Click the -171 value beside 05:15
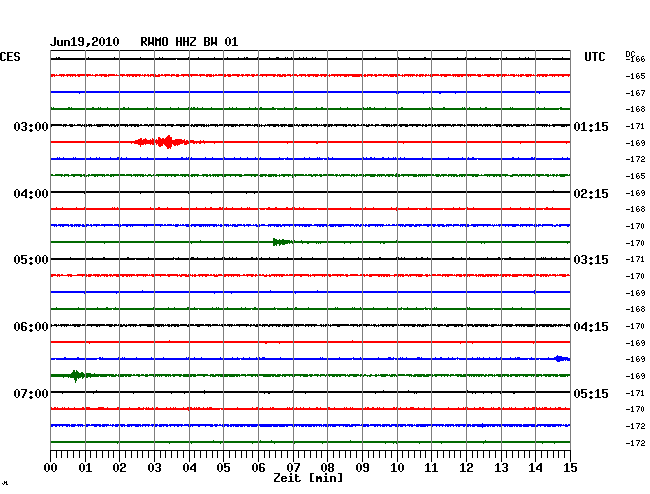 coord(635,393)
